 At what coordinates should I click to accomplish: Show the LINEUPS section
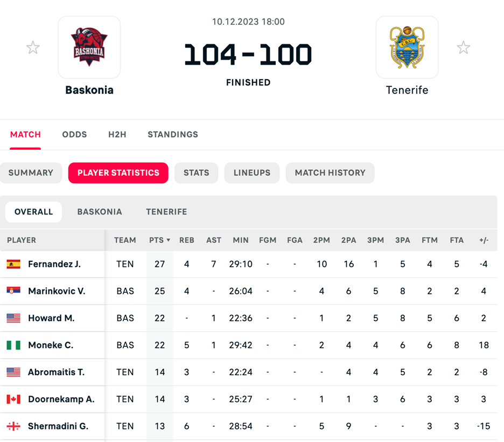pyautogui.click(x=252, y=172)
